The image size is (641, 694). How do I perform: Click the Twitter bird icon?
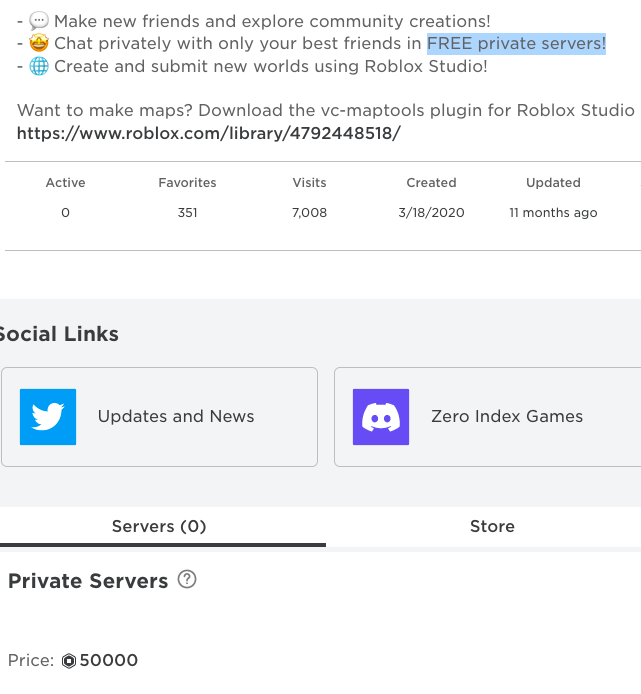coord(48,417)
